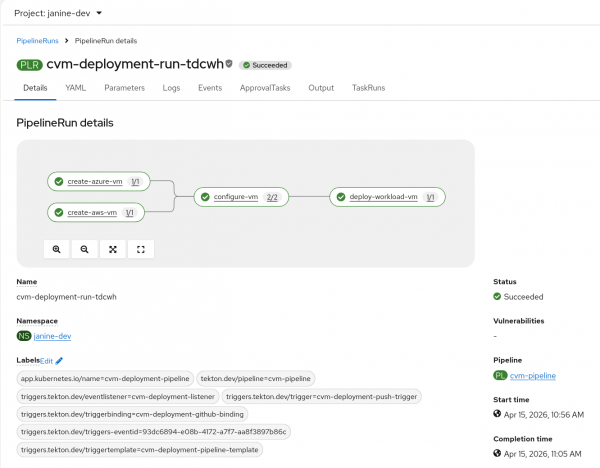
Task: Click the PL pipeline badge
Action: click(500, 375)
